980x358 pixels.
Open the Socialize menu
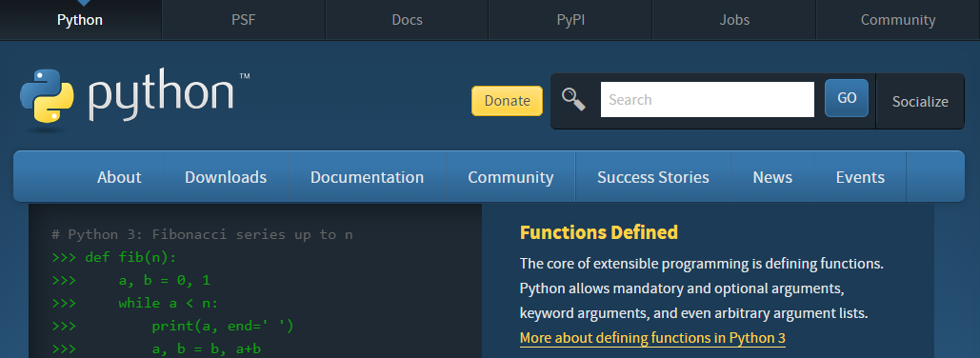(x=920, y=102)
